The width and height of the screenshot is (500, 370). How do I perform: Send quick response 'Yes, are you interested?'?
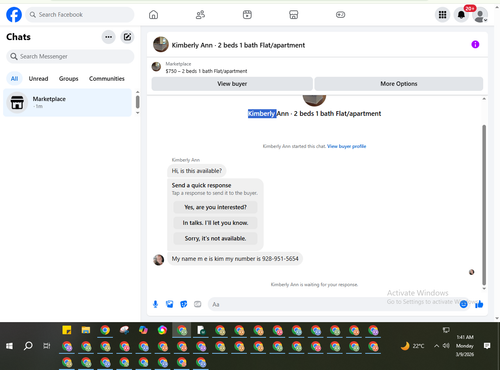(215, 207)
